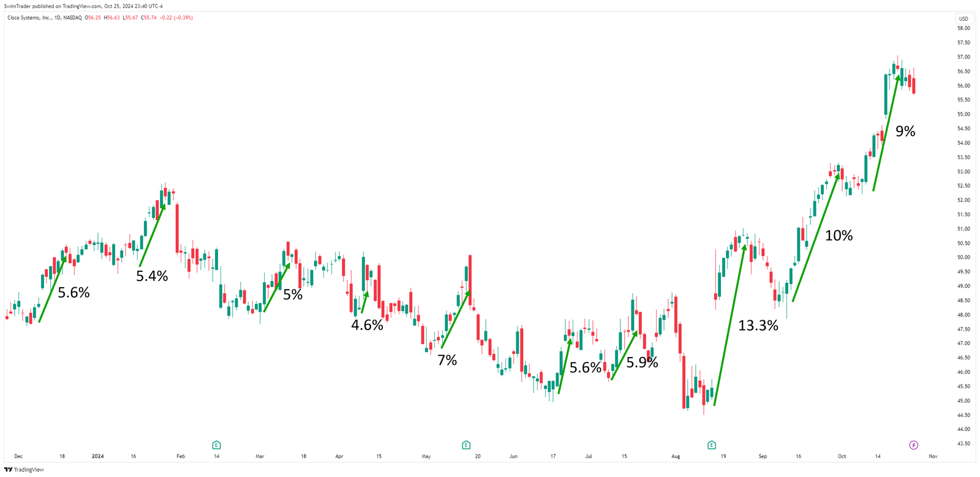Viewport: 980px width, 477px height.
Task: Click the TradingView logo at bottom left
Action: point(24,470)
